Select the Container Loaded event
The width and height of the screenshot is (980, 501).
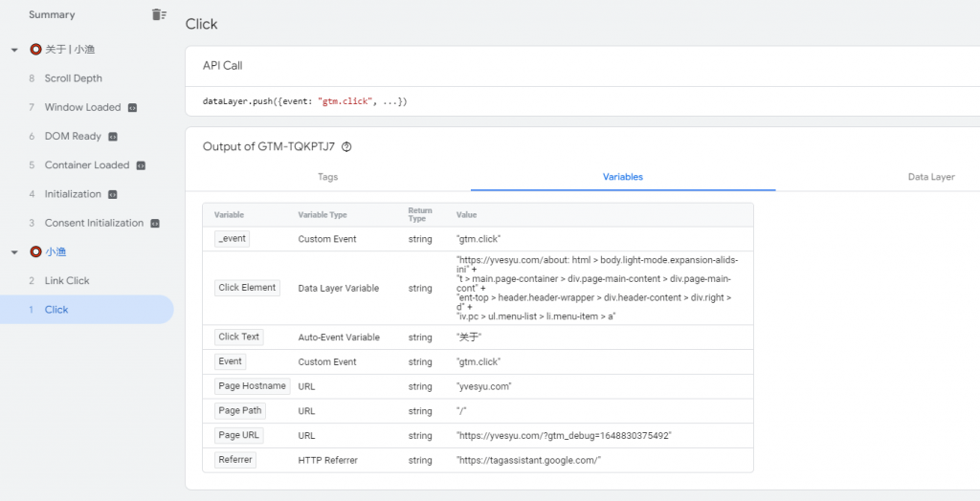[x=87, y=165]
